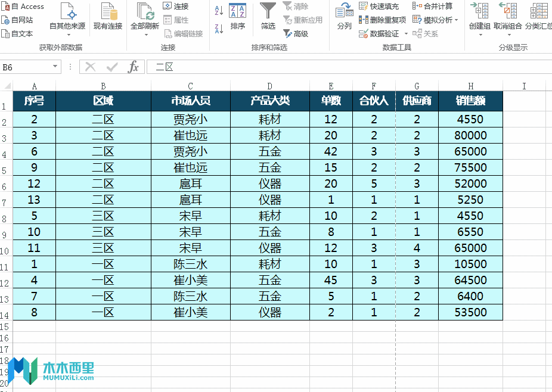Click 重新应用 reapply filter

pyautogui.click(x=303, y=20)
